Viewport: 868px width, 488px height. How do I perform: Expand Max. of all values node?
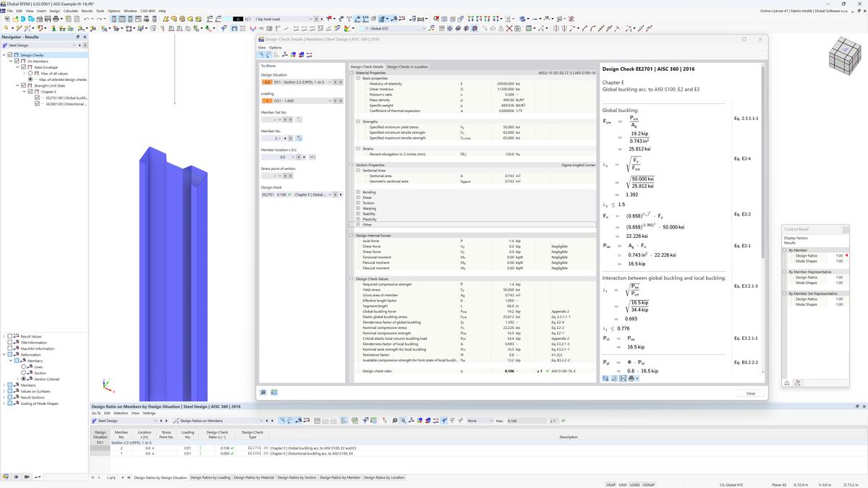pos(24,74)
